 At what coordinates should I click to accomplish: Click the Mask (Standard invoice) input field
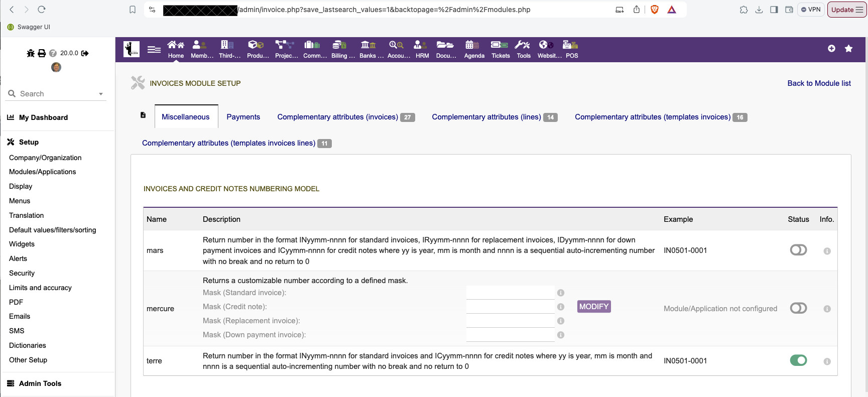510,293
